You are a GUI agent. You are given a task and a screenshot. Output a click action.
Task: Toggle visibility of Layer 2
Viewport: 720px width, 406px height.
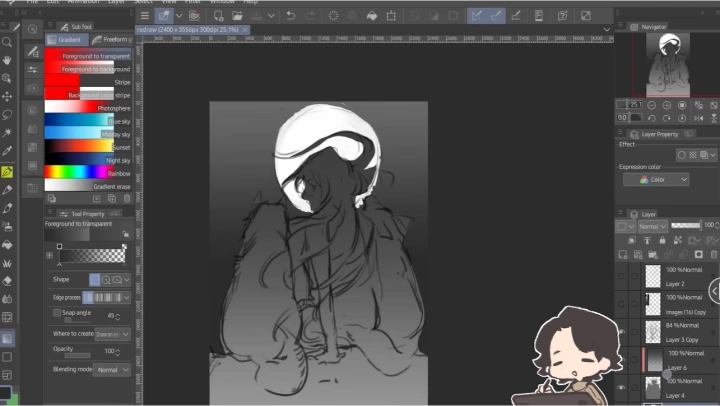[x=621, y=276]
